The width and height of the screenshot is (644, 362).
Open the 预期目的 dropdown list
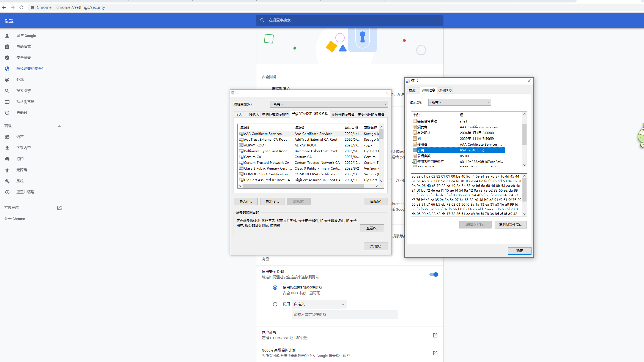pos(329,104)
